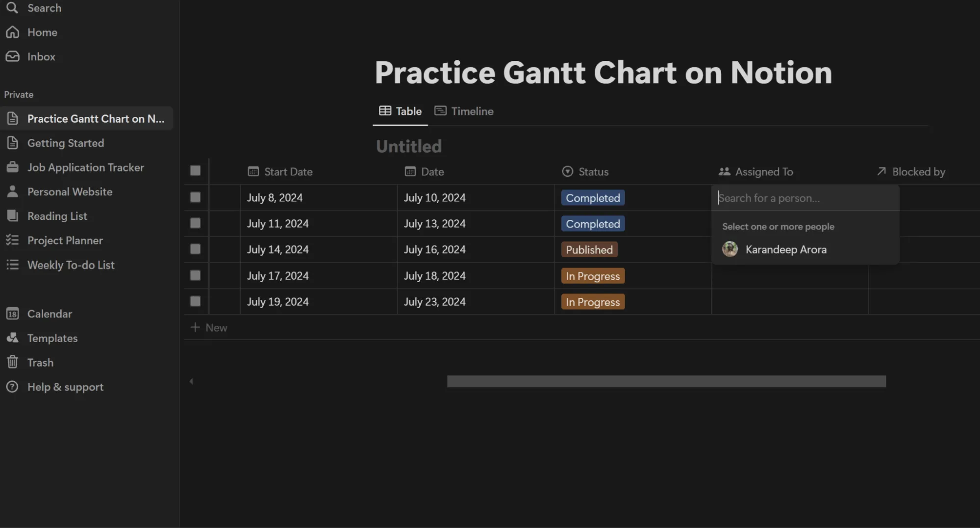
Task: Toggle the select-all checkbox in header row
Action: (195, 171)
